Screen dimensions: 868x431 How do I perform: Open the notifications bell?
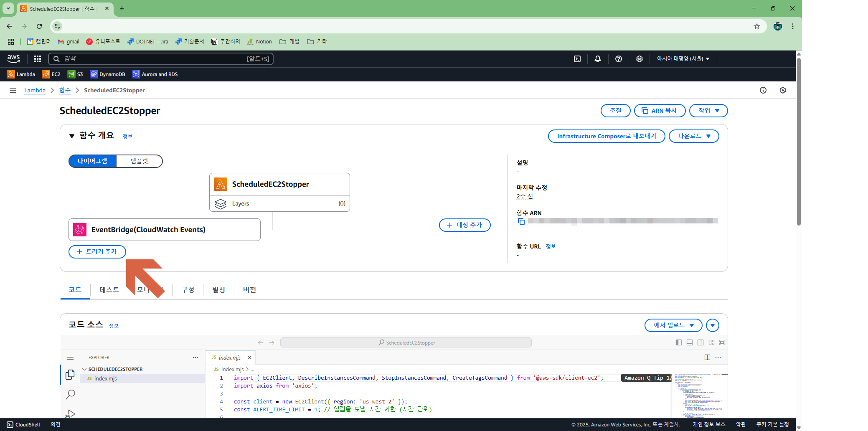(x=598, y=59)
